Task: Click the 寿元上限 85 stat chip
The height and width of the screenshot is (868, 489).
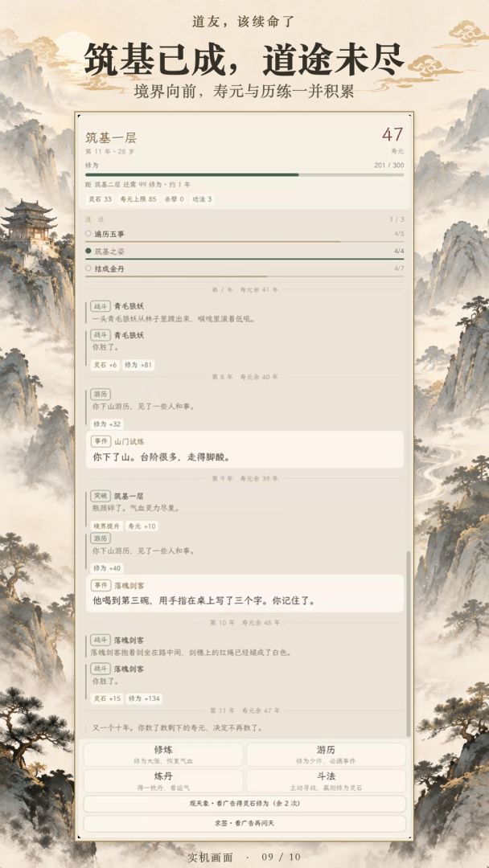Action: point(138,199)
